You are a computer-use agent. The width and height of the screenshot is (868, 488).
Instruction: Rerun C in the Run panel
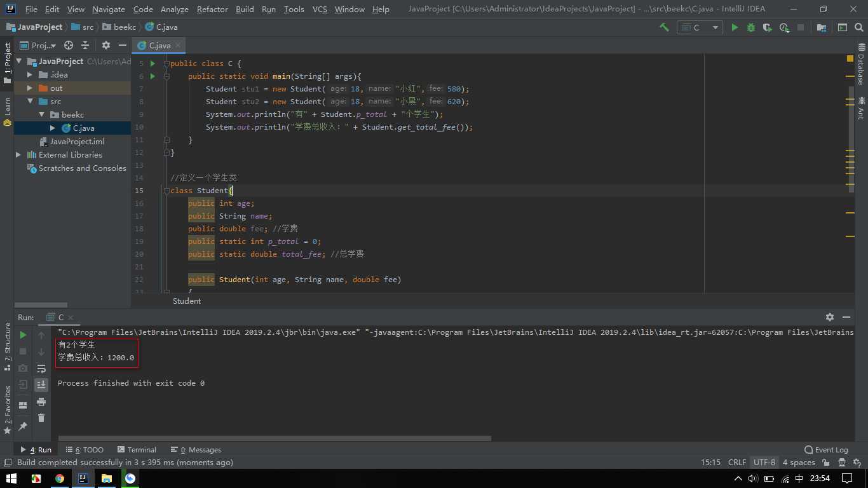click(23, 335)
